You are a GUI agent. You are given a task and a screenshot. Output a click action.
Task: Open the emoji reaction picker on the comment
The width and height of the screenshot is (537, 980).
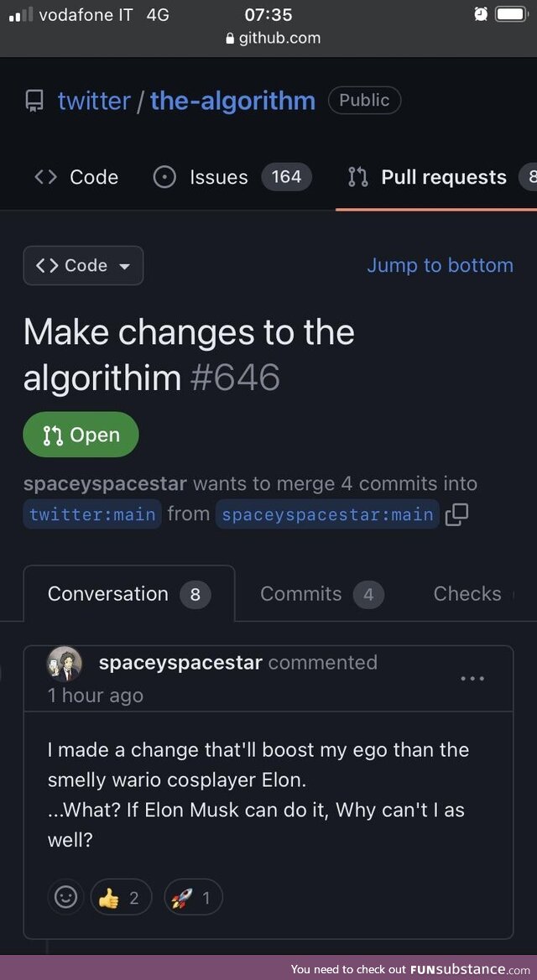tap(66, 897)
